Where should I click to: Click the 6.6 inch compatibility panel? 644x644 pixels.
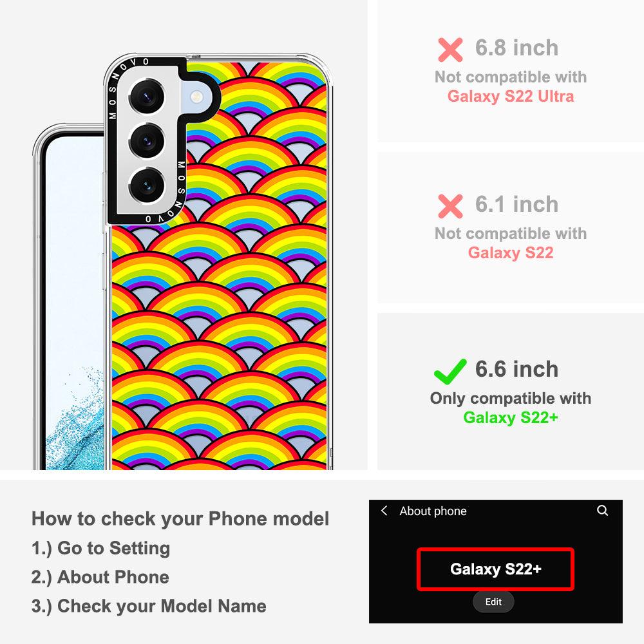tap(511, 391)
